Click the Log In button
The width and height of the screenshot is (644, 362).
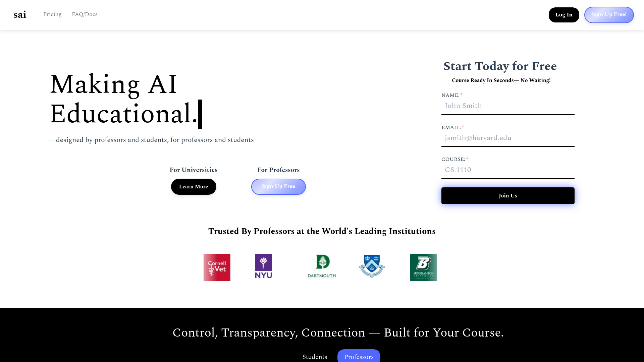[x=564, y=15]
